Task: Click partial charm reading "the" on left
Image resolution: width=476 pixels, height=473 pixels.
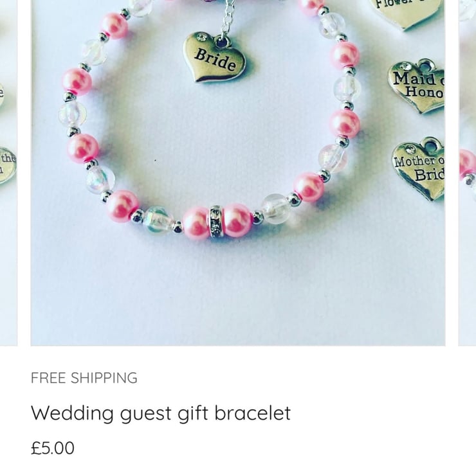Action: pyautogui.click(x=8, y=166)
